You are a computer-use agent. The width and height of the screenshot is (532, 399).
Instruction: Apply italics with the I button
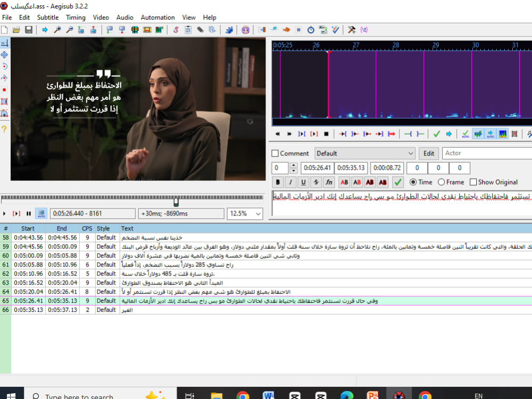(x=290, y=182)
